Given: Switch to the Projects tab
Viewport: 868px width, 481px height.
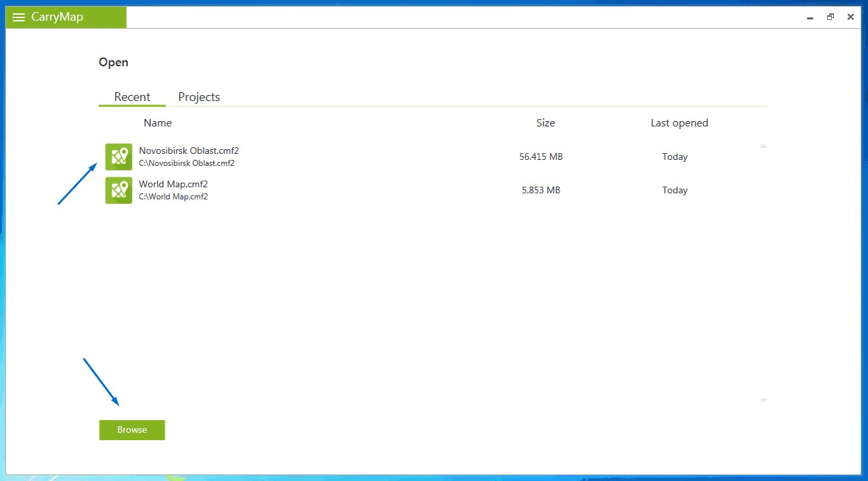Looking at the screenshot, I should coord(199,97).
